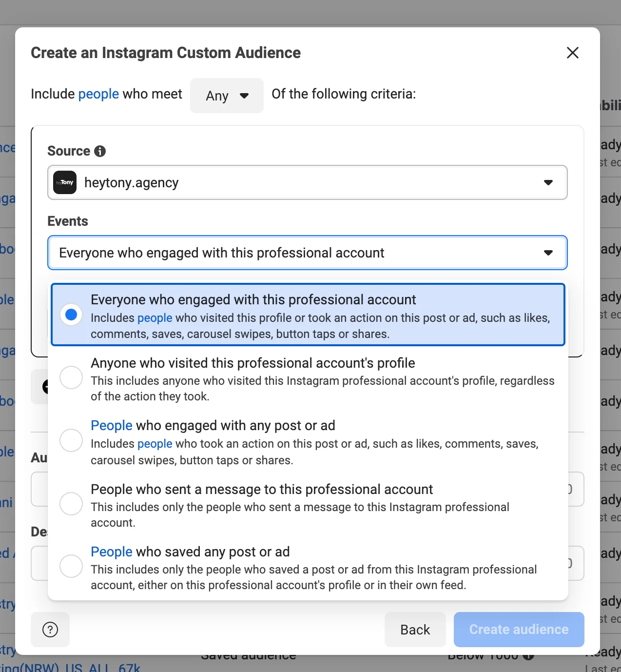This screenshot has width=621, height=672.
Task: Select 'Anyone who visited' profile radio button
Action: pos(71,377)
